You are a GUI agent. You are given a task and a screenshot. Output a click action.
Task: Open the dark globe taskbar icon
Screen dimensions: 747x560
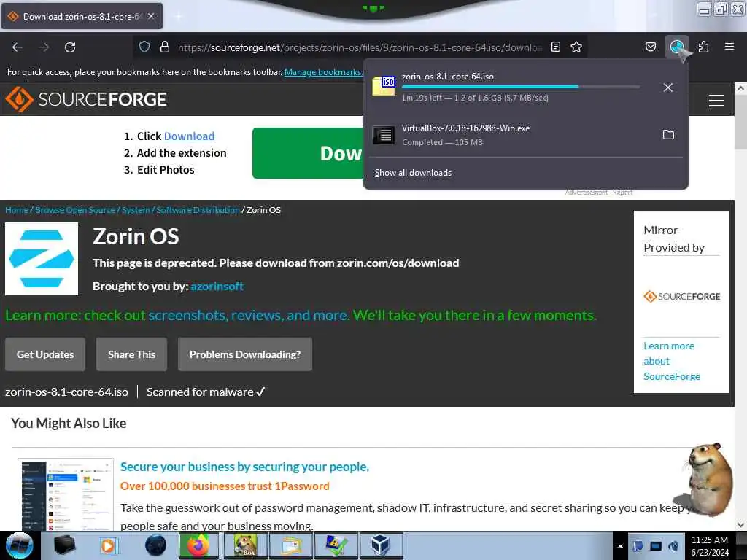(x=155, y=545)
